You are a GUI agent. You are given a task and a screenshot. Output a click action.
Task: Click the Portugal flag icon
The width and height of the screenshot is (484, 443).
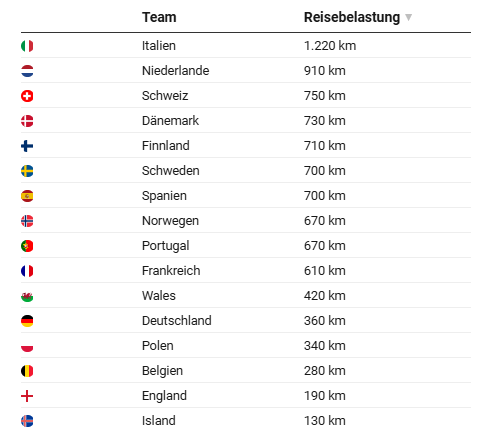click(27, 246)
